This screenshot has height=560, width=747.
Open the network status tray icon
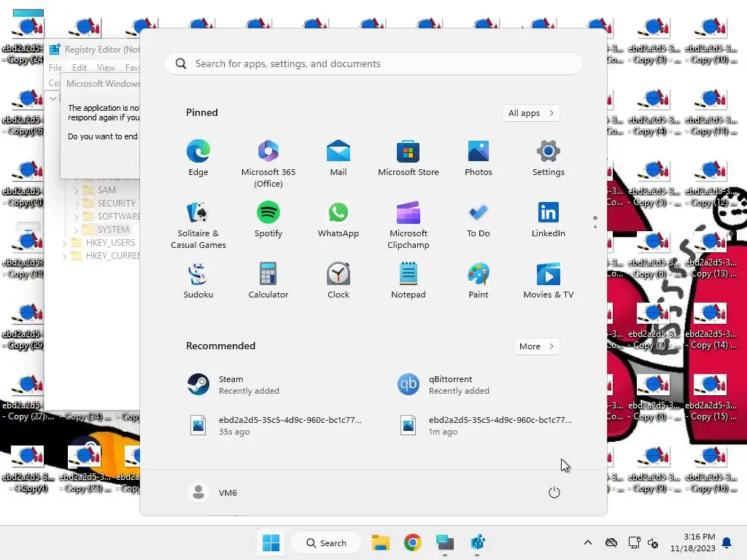pyautogui.click(x=634, y=542)
